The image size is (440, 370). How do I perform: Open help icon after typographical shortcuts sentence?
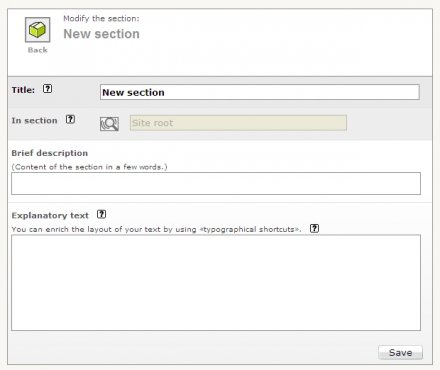[314, 229]
